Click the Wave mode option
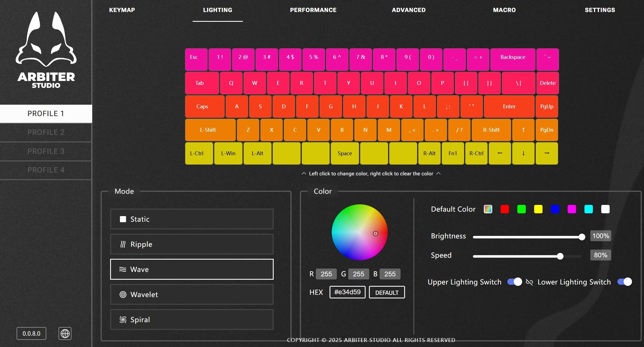The width and height of the screenshot is (644, 347). (x=192, y=269)
